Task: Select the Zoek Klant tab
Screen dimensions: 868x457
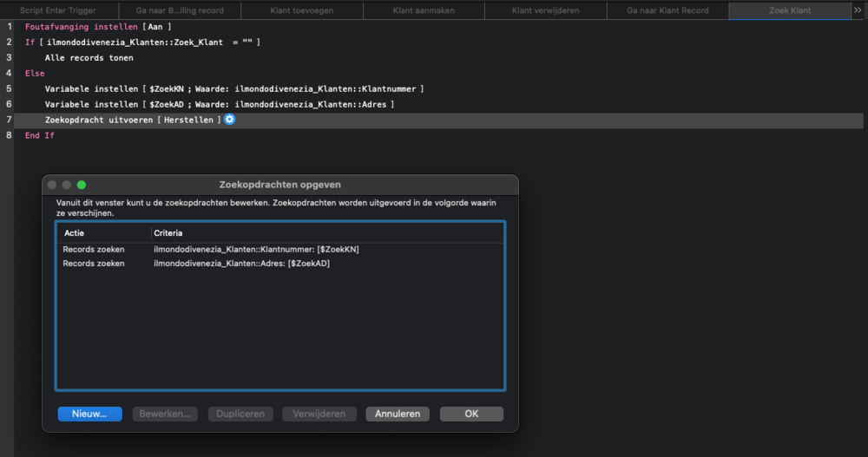Action: coord(790,10)
